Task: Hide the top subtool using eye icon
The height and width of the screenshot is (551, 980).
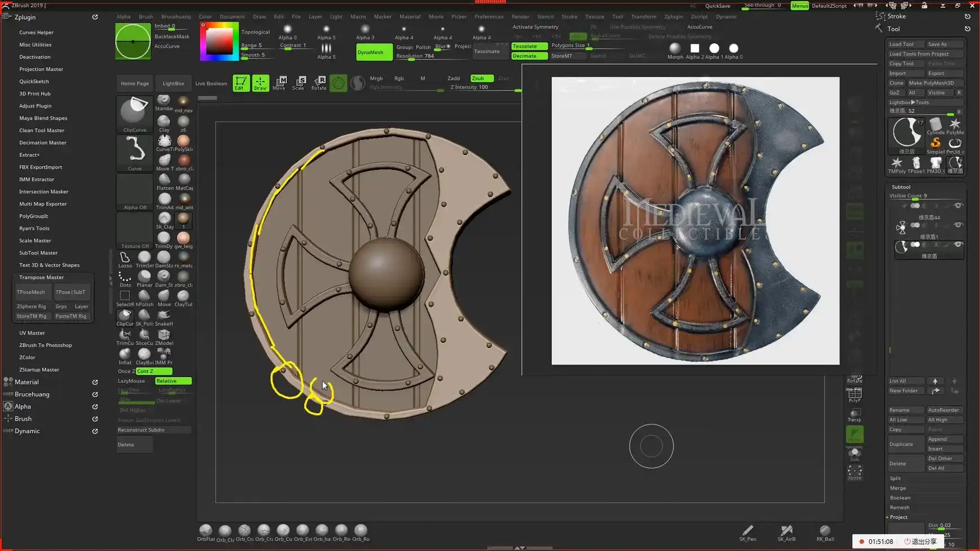Action: point(958,206)
